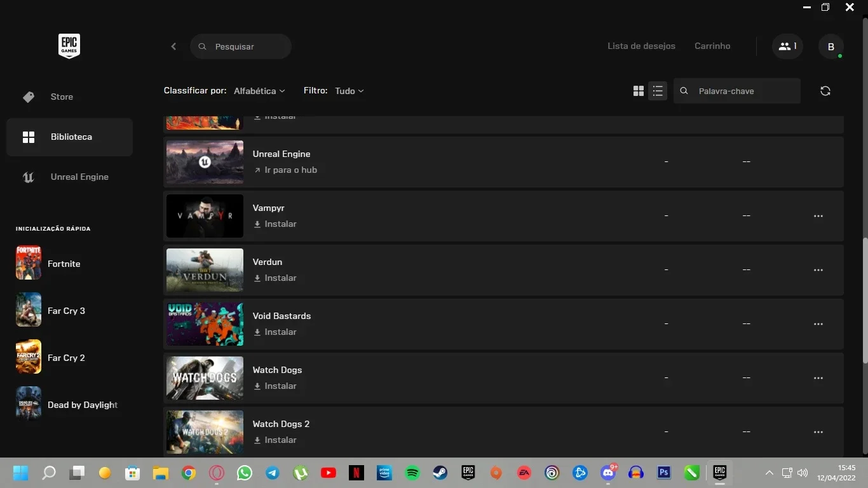Focus the Pesquisar search field
Image resolution: width=868 pixels, height=488 pixels.
[x=241, y=46]
